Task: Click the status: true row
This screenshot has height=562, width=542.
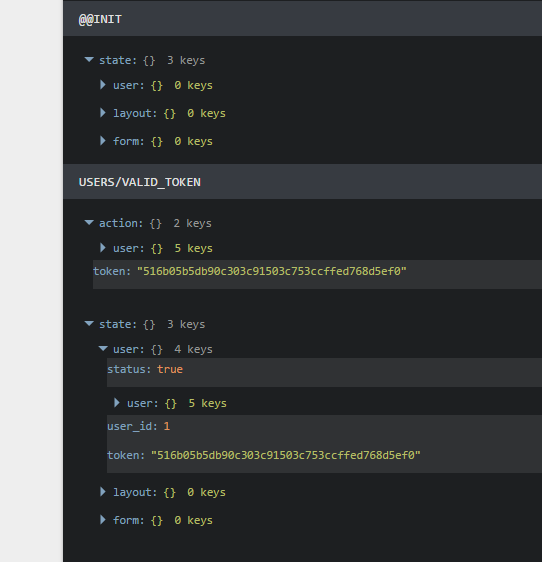Action: [324, 372]
